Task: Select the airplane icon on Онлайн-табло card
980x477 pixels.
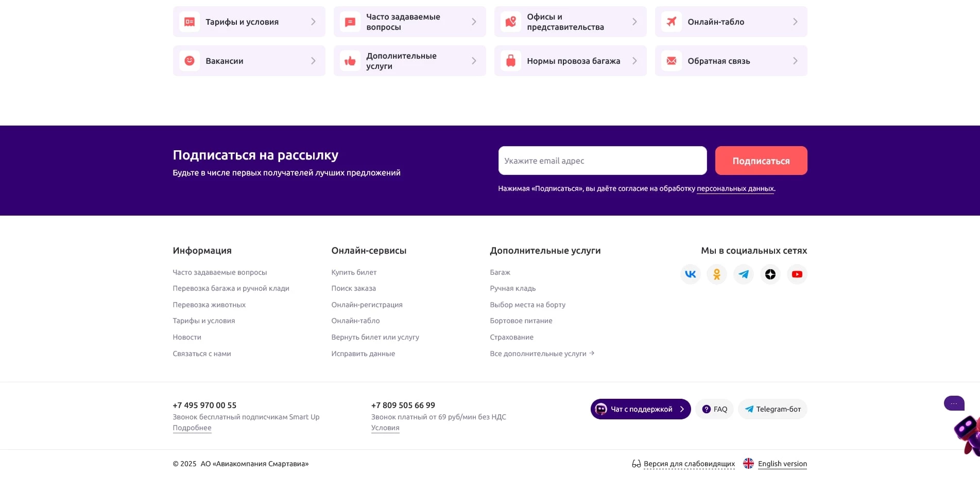Action: [x=672, y=21]
